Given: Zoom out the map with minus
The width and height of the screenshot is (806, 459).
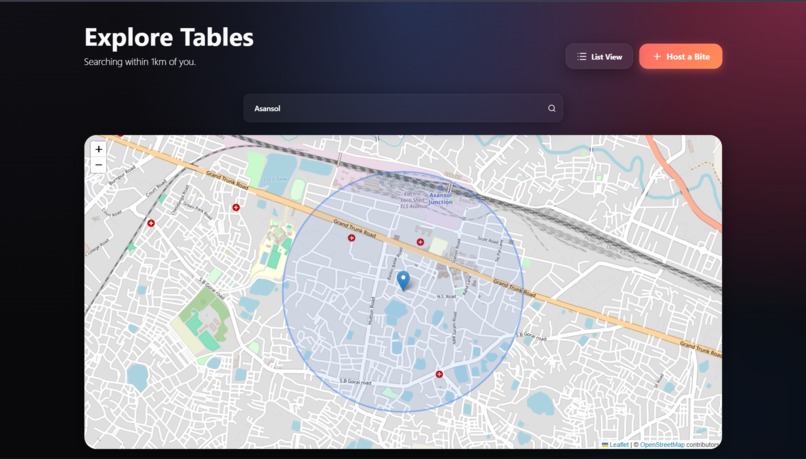Looking at the screenshot, I should [99, 165].
